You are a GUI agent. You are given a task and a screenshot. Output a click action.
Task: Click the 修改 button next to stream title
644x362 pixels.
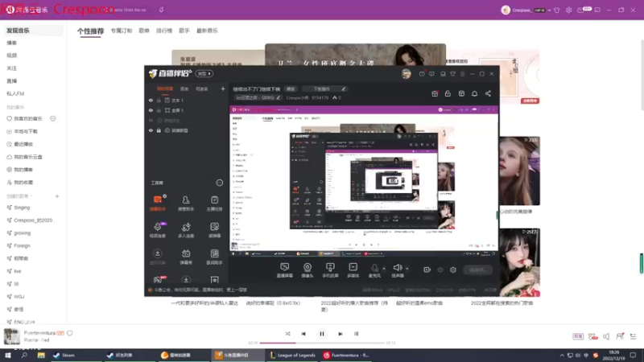tap(291, 89)
